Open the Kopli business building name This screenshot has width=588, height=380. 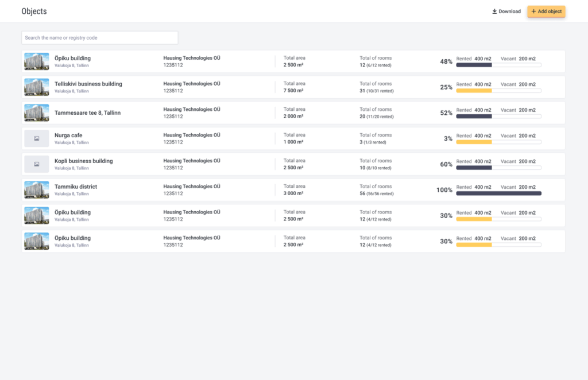[84, 161]
